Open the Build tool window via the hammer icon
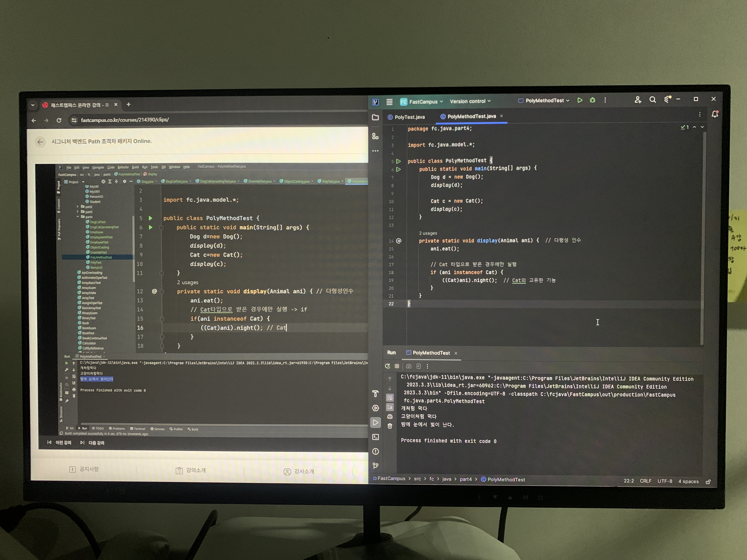Screen dimensions: 747x560 375,394
